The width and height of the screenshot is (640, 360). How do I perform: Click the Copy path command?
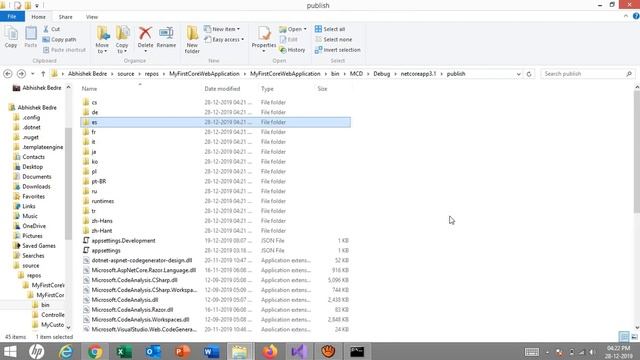tap(59, 40)
